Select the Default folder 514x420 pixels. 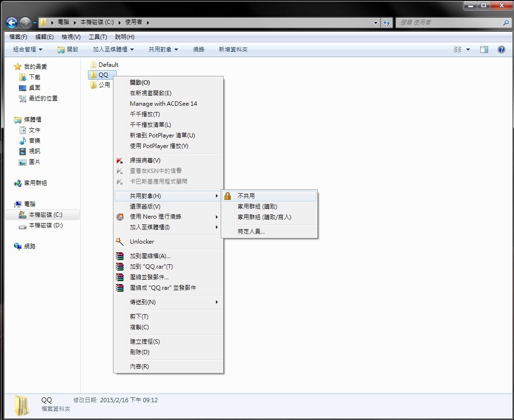pos(104,65)
